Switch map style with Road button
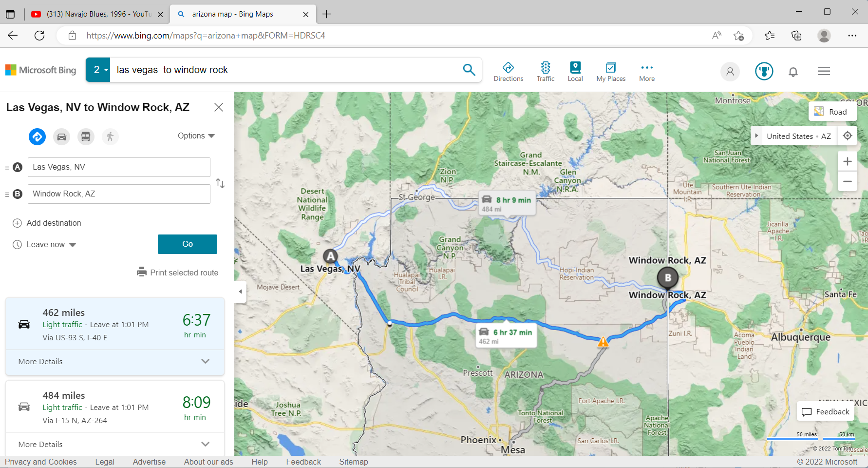The image size is (868, 468). click(x=831, y=112)
